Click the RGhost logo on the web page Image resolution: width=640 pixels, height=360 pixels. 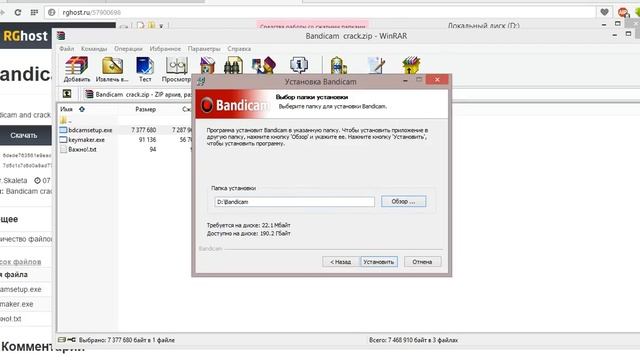pos(25,36)
